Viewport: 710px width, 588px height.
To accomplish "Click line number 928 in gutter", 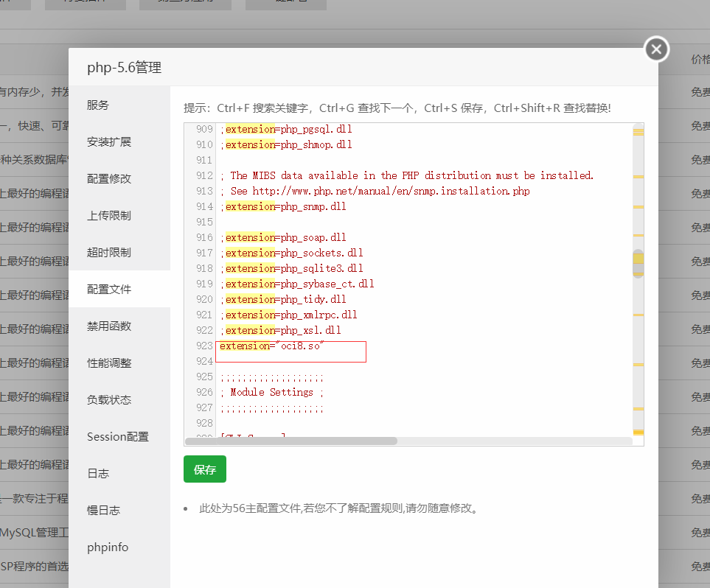I will tap(204, 423).
